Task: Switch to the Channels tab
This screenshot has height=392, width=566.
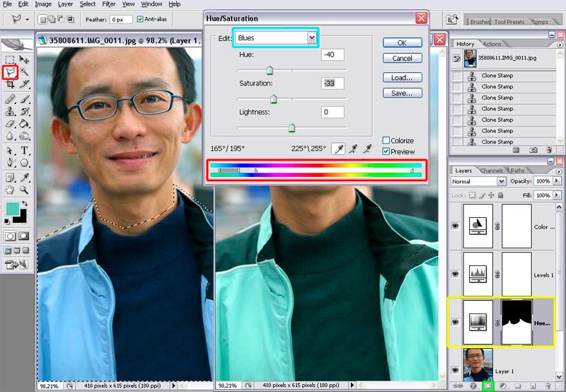Action: coord(491,171)
